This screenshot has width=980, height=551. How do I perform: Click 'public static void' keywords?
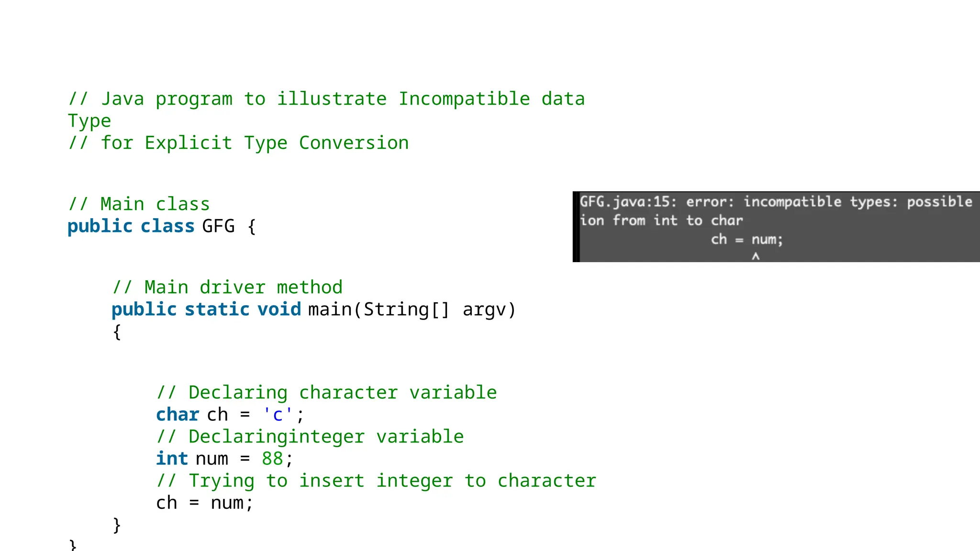pos(206,309)
